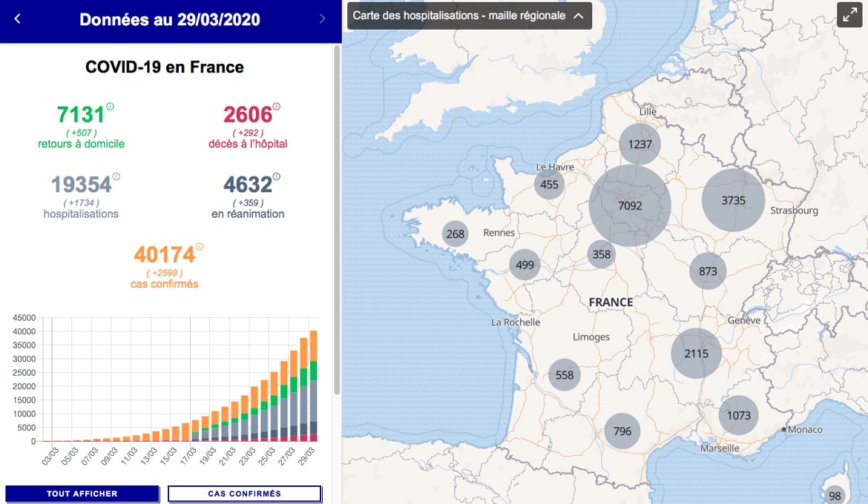Select the 1073 bubble near Marseille
Screen dimensions: 868x504
(739, 415)
